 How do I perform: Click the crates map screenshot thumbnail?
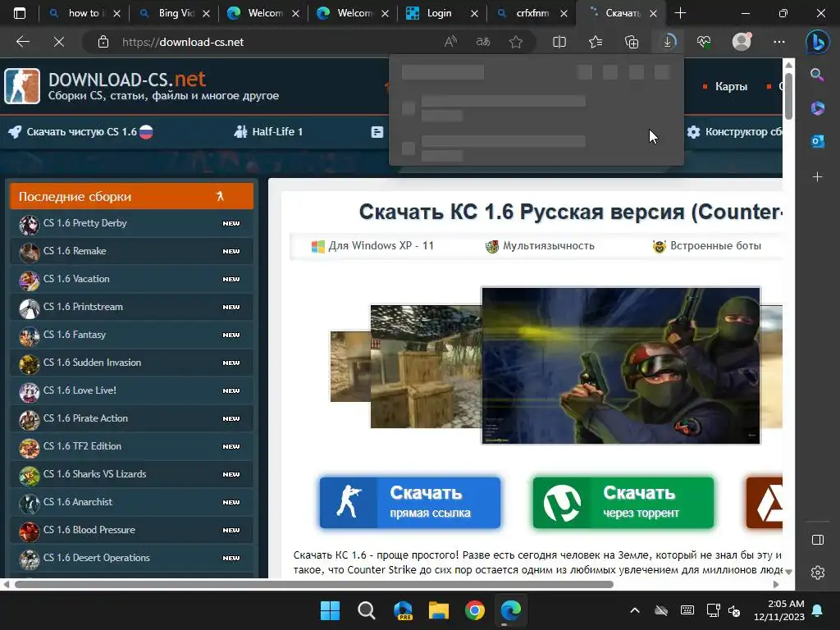point(426,367)
